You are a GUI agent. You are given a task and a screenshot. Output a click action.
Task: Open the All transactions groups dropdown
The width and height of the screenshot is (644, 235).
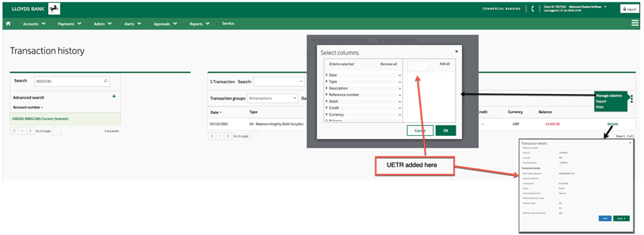(x=272, y=98)
